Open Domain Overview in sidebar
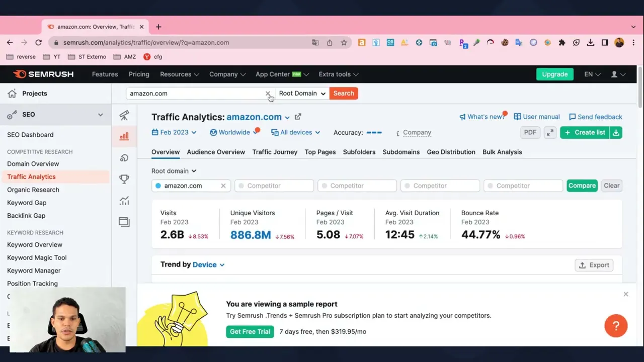This screenshot has width=644, height=362. point(33,164)
